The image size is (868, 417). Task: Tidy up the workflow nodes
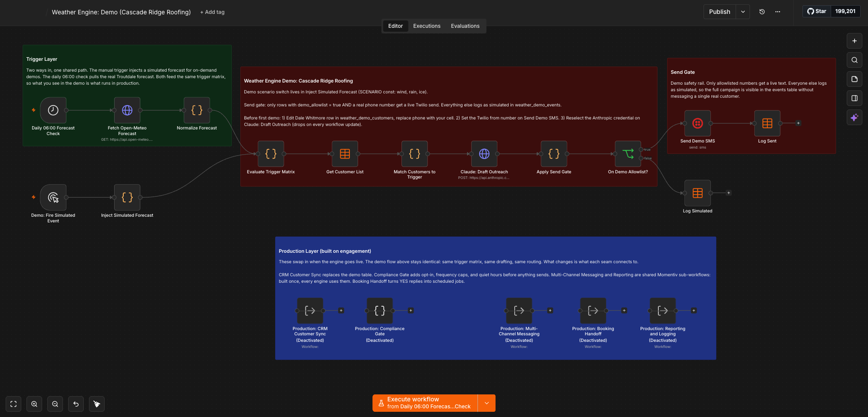(97, 404)
